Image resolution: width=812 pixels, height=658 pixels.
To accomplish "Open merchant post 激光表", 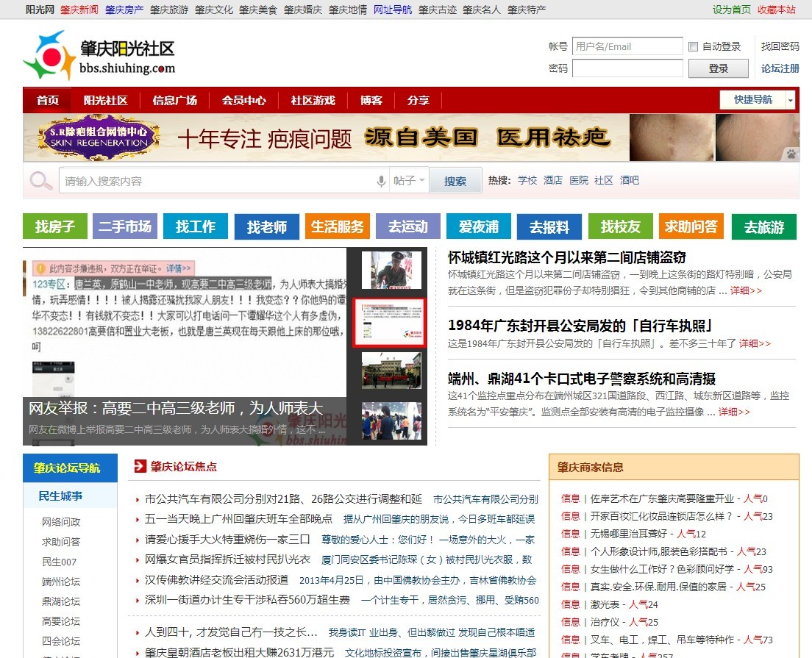I will click(605, 604).
